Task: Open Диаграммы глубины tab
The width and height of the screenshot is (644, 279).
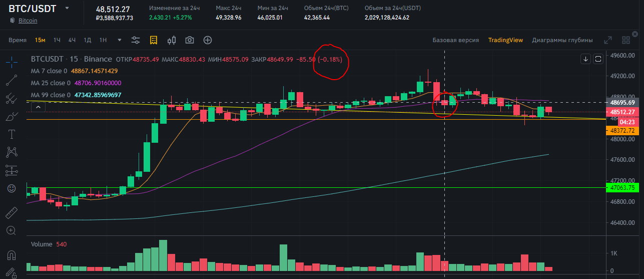Action: tap(562, 40)
